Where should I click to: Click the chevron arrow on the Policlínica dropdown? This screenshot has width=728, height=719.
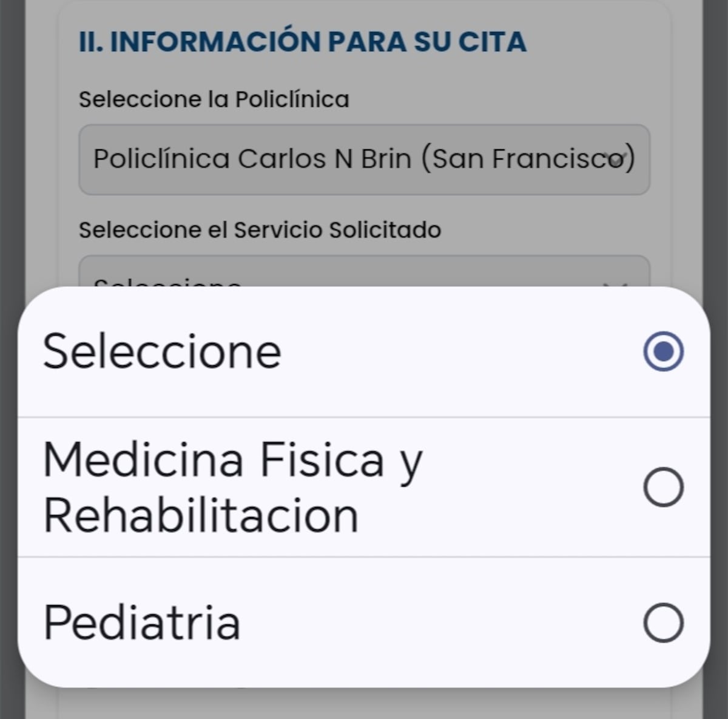tap(616, 160)
